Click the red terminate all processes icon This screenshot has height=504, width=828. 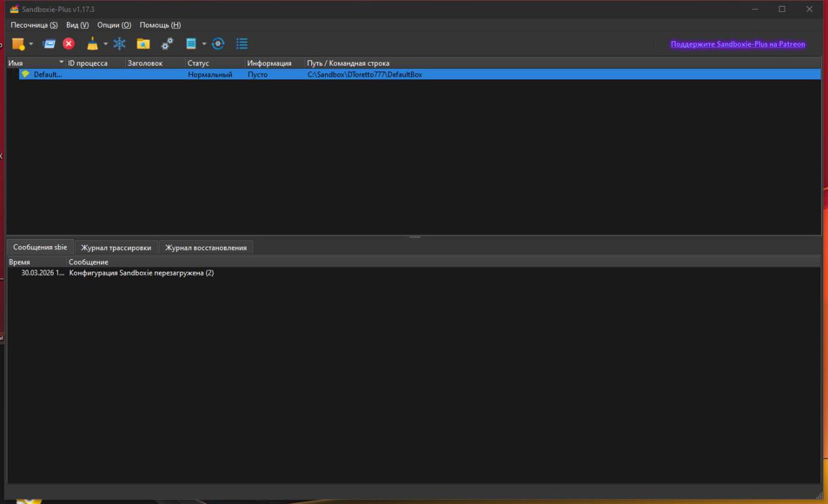(x=68, y=44)
